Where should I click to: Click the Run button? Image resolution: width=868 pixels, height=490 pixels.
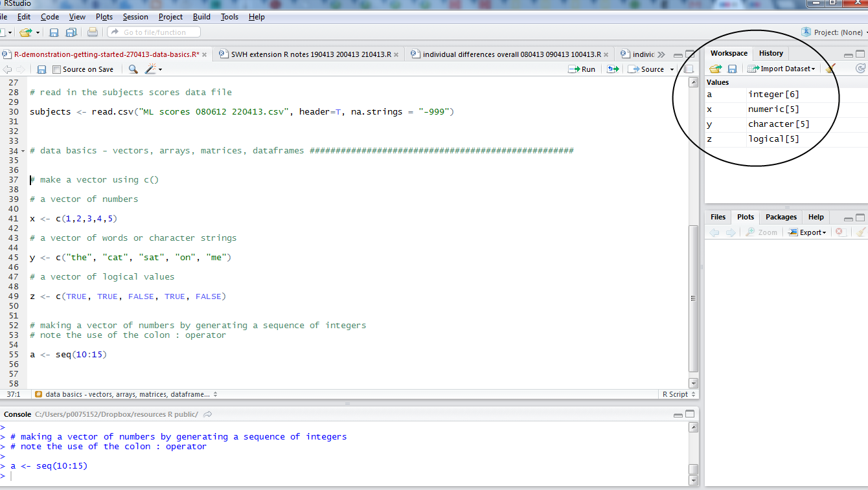pos(582,69)
